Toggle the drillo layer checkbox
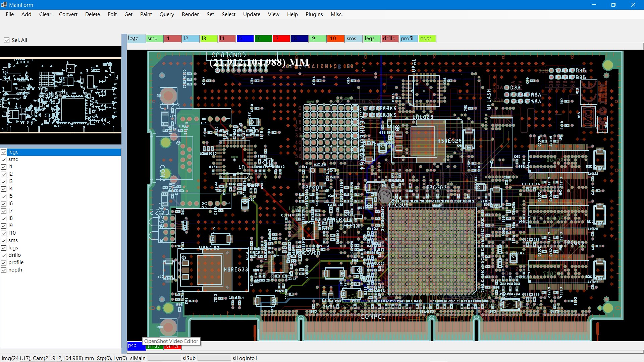644x362 pixels. pos(4,255)
